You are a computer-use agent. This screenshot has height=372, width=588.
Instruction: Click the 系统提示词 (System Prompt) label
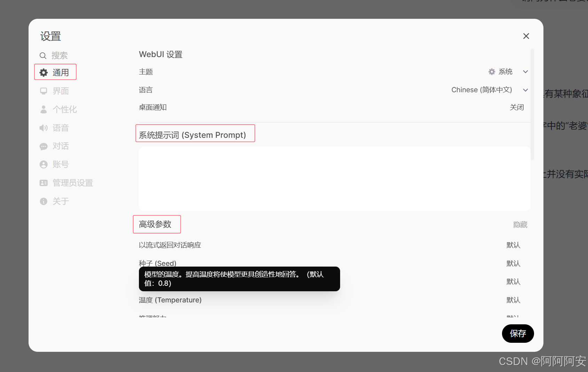point(192,135)
